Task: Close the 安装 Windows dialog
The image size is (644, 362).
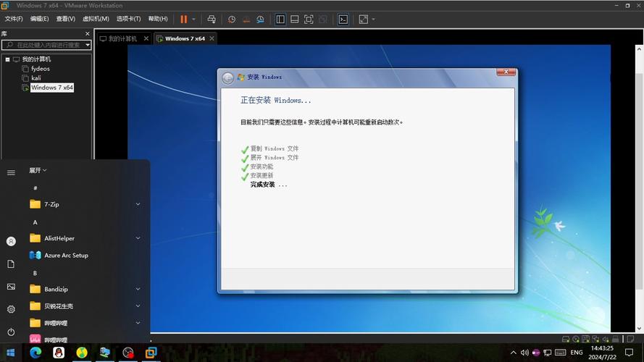Action: [x=506, y=72]
